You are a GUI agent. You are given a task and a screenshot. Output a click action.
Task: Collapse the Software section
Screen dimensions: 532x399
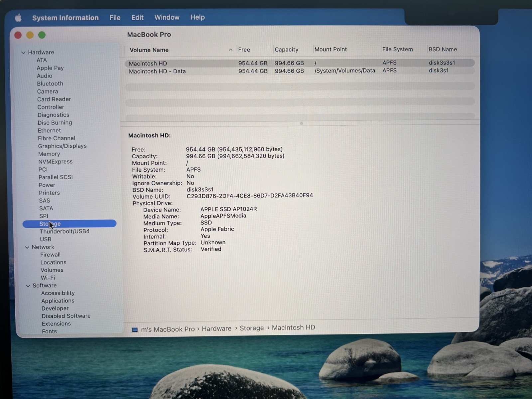point(28,286)
